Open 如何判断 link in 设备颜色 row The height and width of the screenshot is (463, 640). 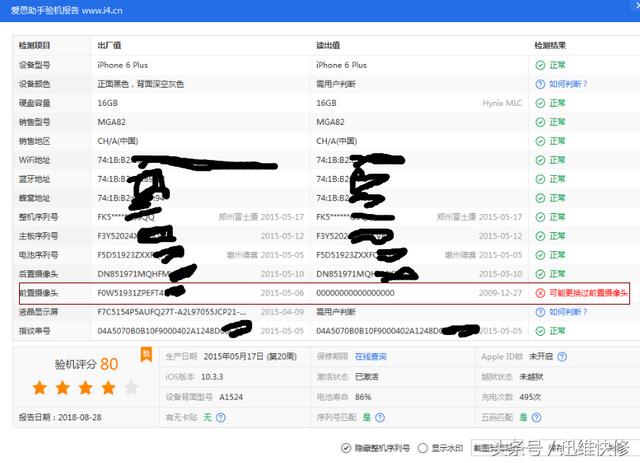point(567,84)
